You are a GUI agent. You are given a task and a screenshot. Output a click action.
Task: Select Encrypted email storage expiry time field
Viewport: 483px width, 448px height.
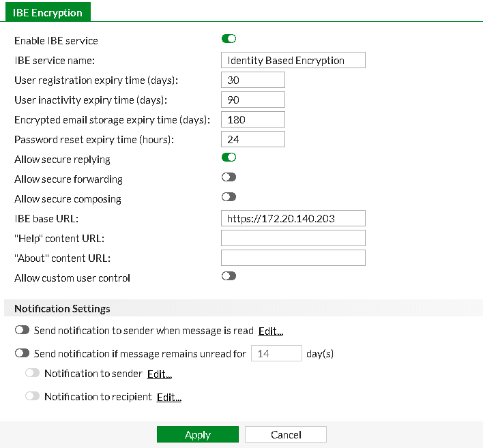click(253, 119)
